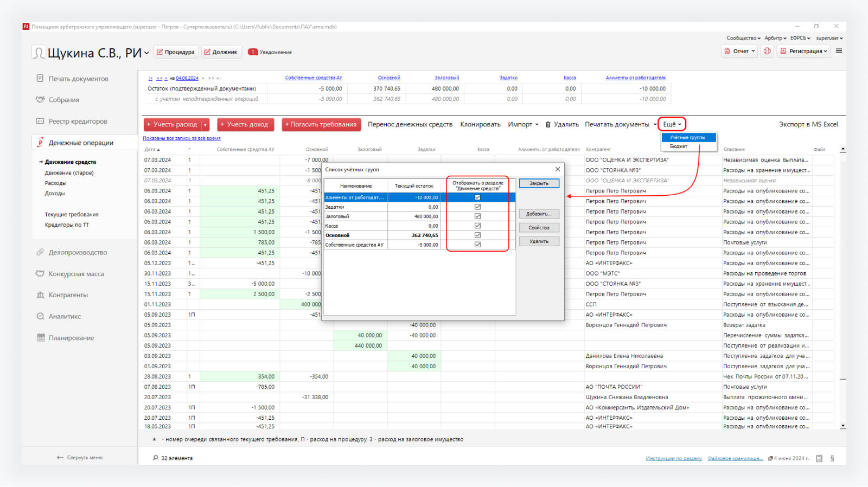Image resolution: width=868 pixels, height=487 pixels.
Task: Click the person icon next to Щукина С.В.
Action: [39, 53]
